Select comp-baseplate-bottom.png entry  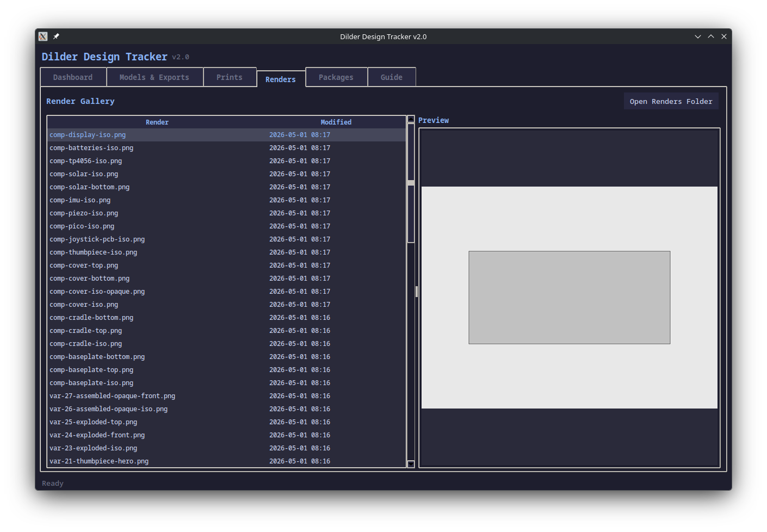227,357
